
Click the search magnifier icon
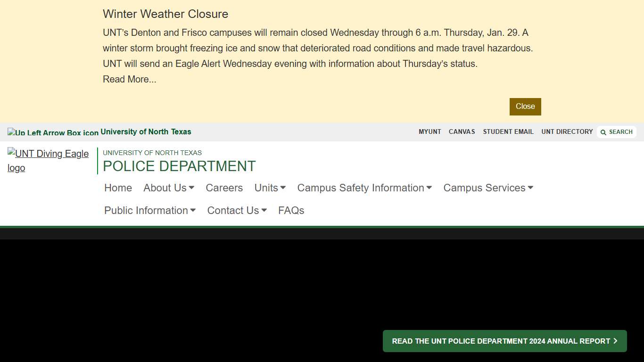click(x=603, y=132)
